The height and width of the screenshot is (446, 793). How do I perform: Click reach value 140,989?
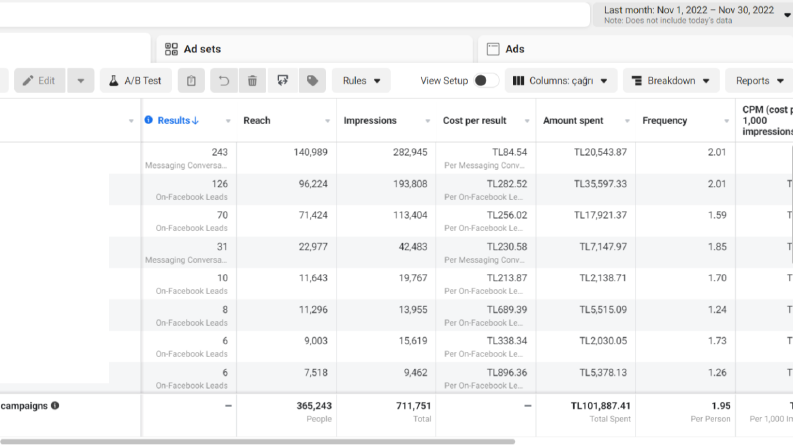click(311, 152)
